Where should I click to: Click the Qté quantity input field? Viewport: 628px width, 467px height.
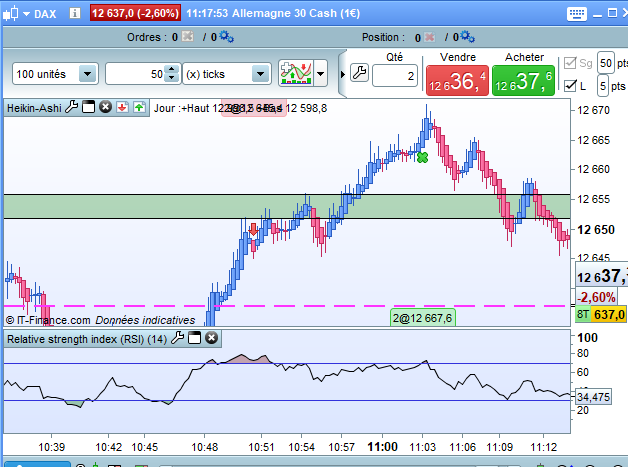[x=395, y=76]
